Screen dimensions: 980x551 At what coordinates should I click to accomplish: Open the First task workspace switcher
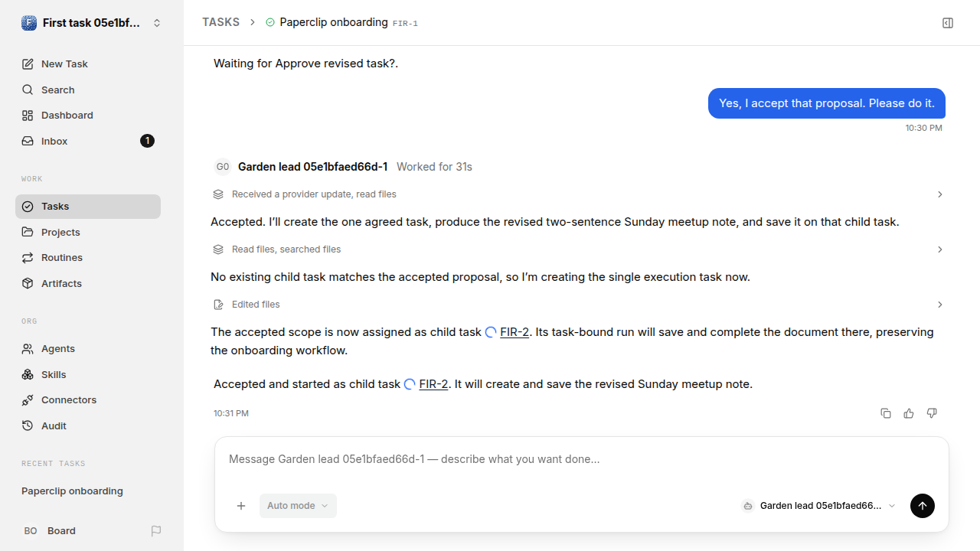[92, 23]
